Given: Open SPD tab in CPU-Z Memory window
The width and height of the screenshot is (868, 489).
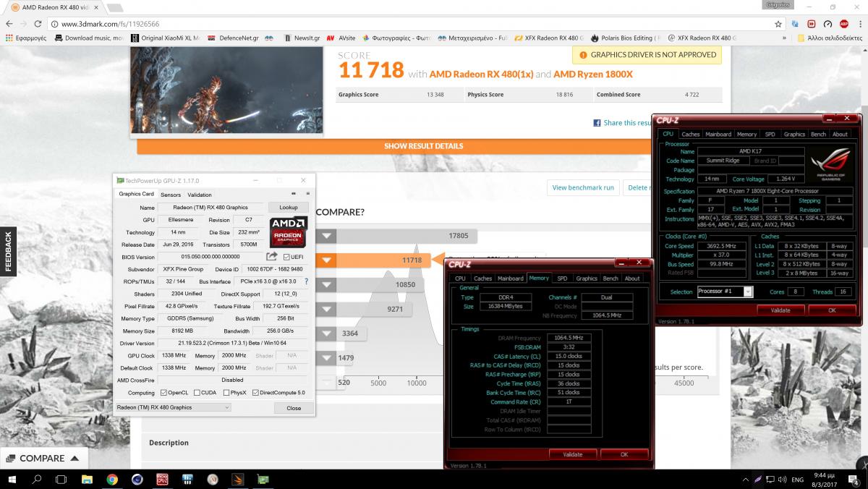Looking at the screenshot, I should click(562, 278).
